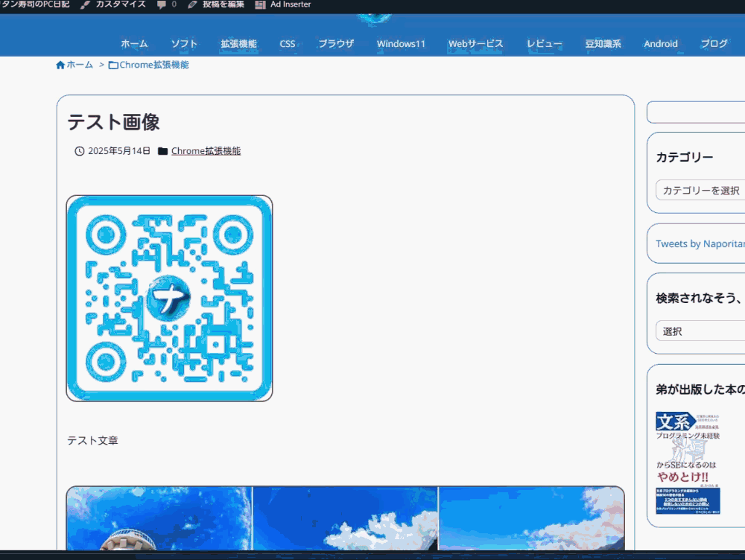The height and width of the screenshot is (560, 745).
Task: Open ホーム in the navigation menu
Action: [134, 44]
